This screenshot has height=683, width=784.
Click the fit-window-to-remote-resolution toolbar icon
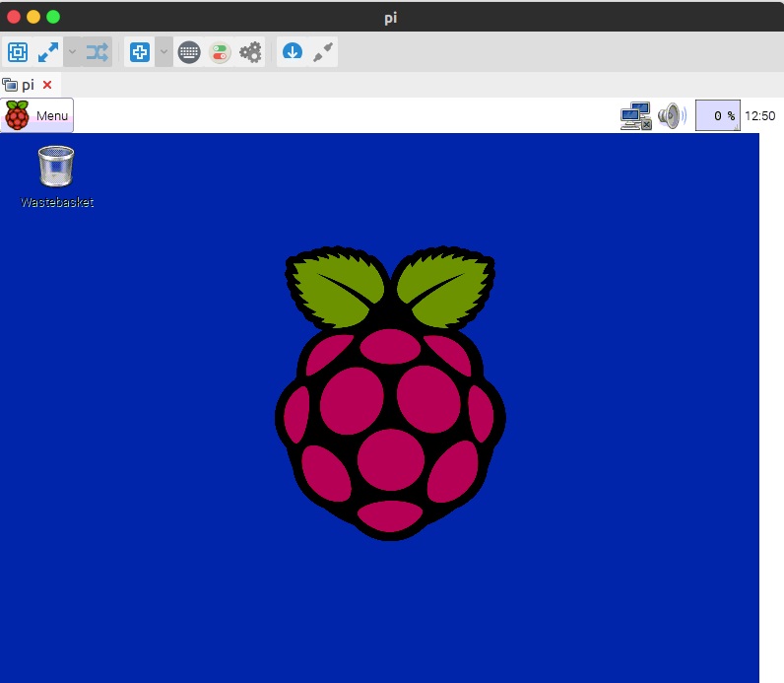tap(18, 52)
